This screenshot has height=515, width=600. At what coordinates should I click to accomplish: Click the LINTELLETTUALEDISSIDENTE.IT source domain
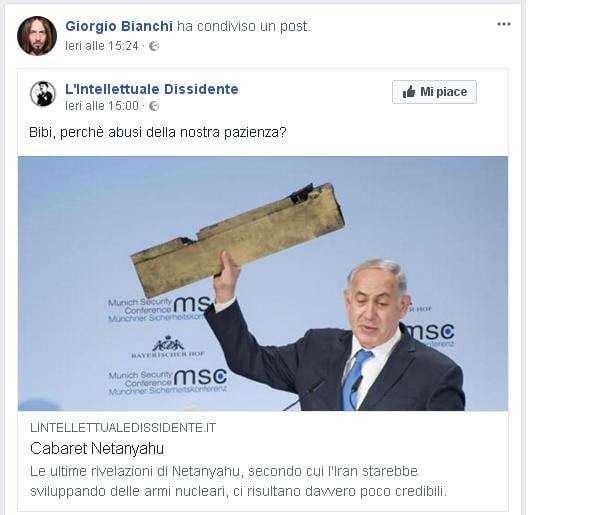(x=123, y=428)
